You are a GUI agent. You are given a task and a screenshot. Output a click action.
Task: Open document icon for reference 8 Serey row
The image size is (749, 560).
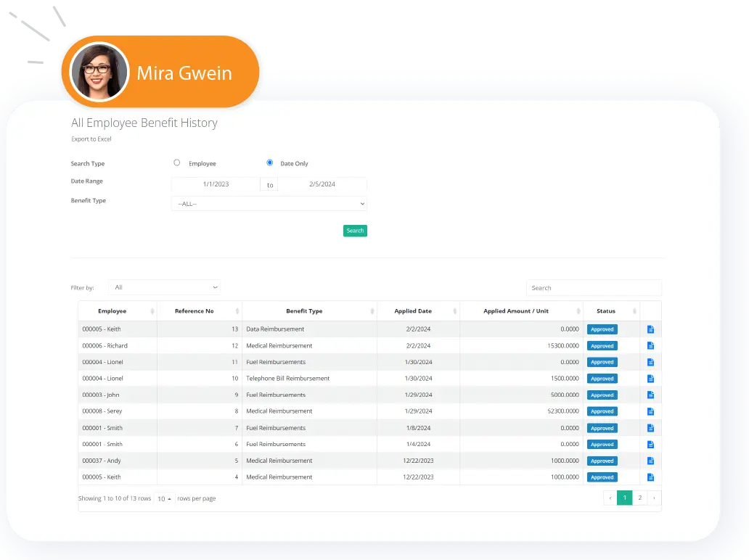[650, 411]
